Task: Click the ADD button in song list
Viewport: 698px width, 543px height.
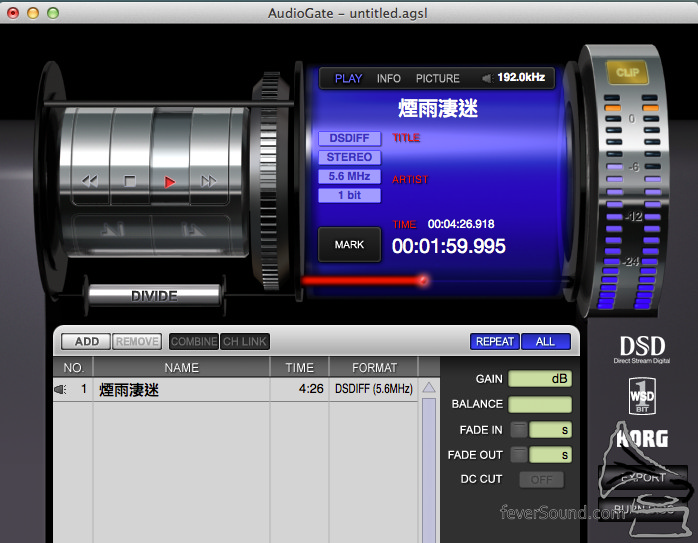Action: pyautogui.click(x=86, y=341)
